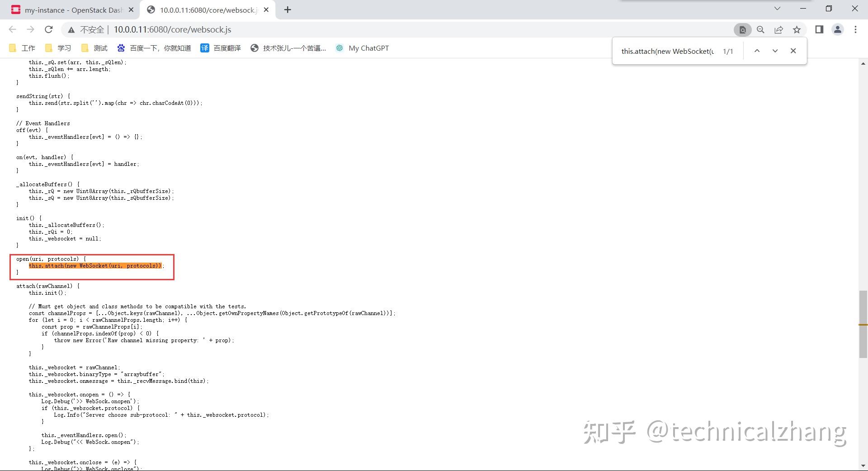Open the 学习 bookmarks folder

(58, 48)
